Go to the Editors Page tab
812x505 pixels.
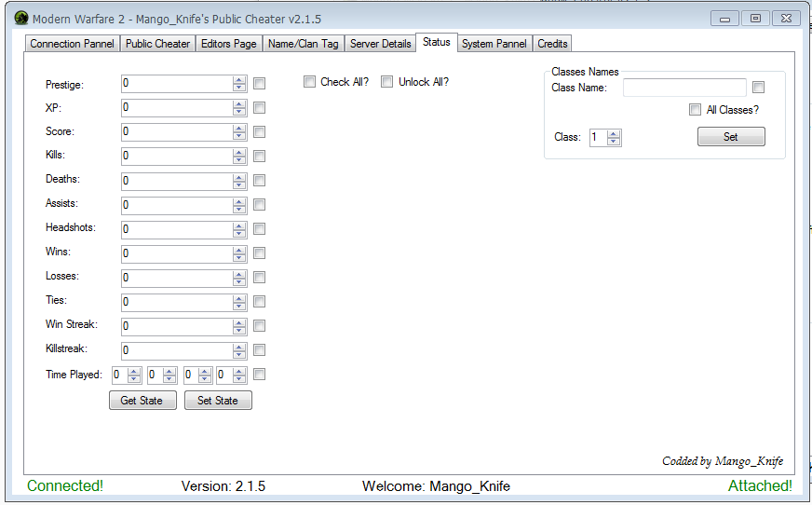click(228, 44)
